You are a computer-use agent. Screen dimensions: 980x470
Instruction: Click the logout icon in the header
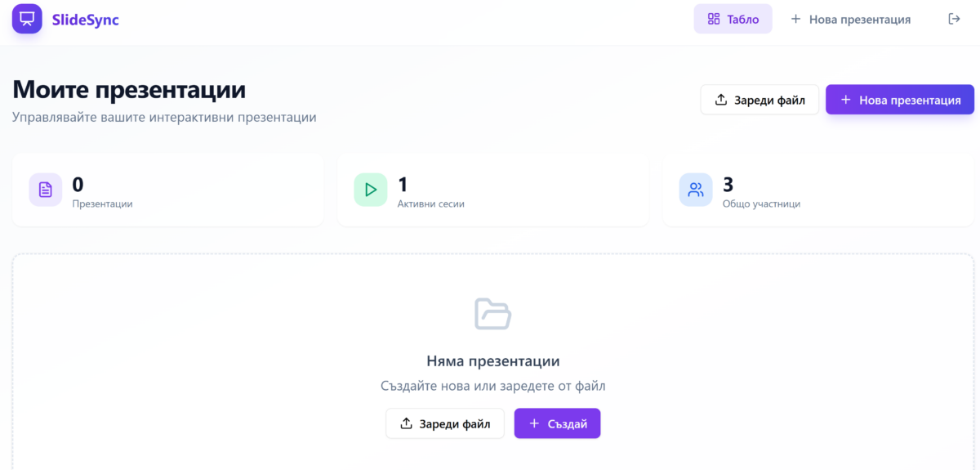(953, 19)
